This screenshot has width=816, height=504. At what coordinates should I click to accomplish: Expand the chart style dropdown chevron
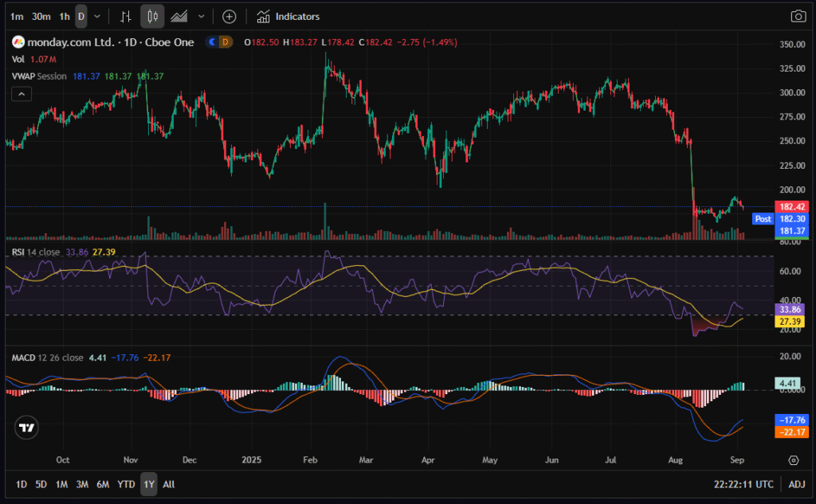point(201,16)
